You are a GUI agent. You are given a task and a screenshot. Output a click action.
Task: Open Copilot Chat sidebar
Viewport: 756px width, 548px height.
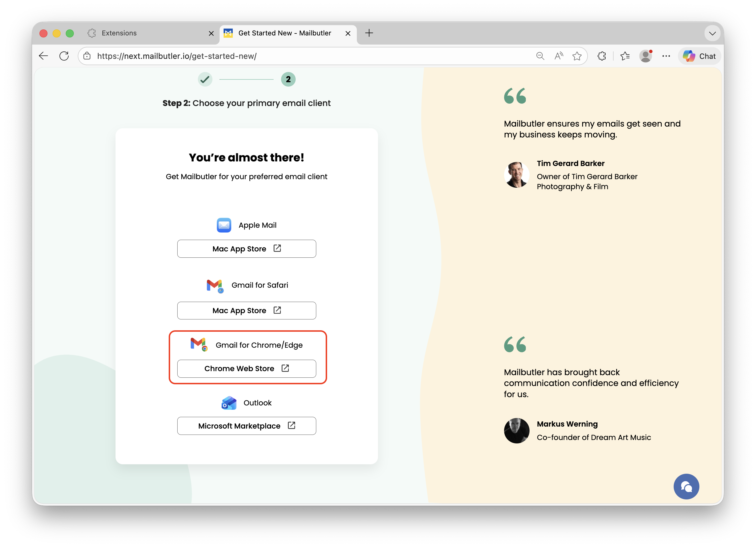pyautogui.click(x=699, y=56)
